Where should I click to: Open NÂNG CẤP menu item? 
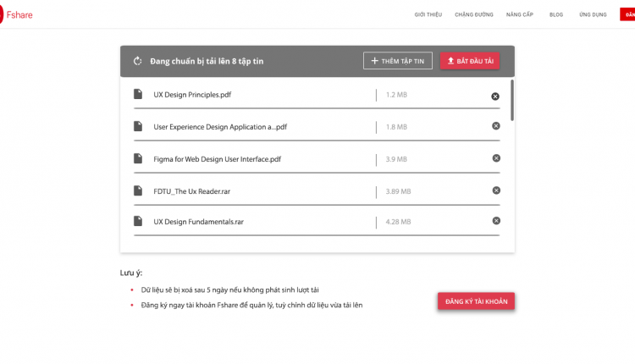click(520, 14)
